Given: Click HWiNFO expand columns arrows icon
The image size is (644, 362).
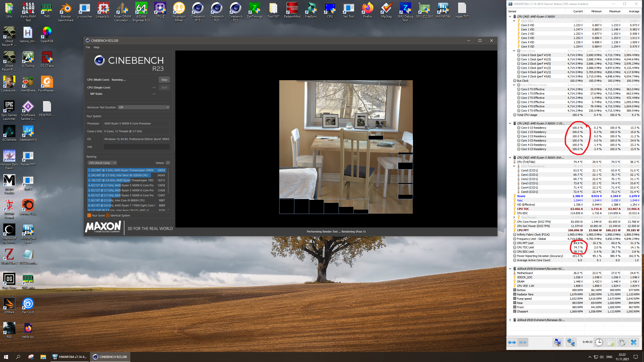Looking at the screenshot, I should pos(512,342).
